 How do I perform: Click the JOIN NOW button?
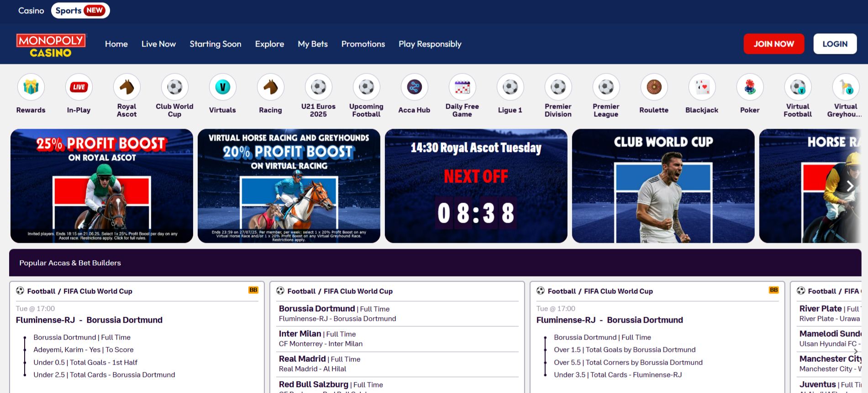(774, 44)
